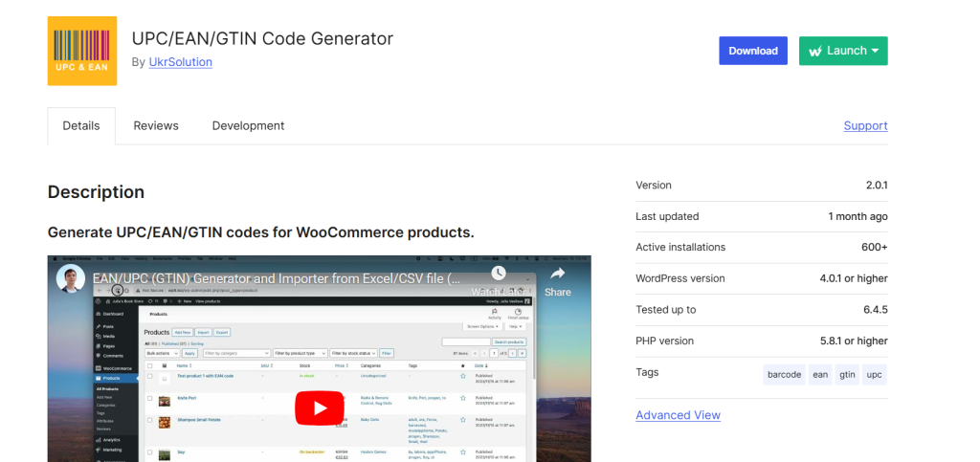980x462 pixels.
Task: Click the Active installations label
Action: [680, 247]
